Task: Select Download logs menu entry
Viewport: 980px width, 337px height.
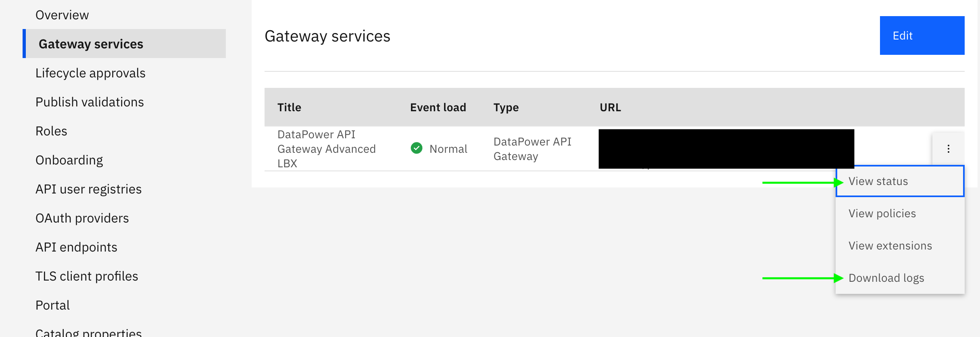Action: pyautogui.click(x=886, y=278)
